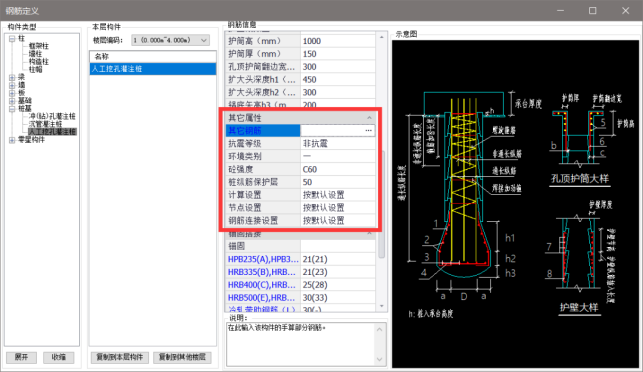Image resolution: width=643 pixels, height=372 pixels.
Task: Click the property list vertical scrollbar thumb
Action: coord(382,204)
